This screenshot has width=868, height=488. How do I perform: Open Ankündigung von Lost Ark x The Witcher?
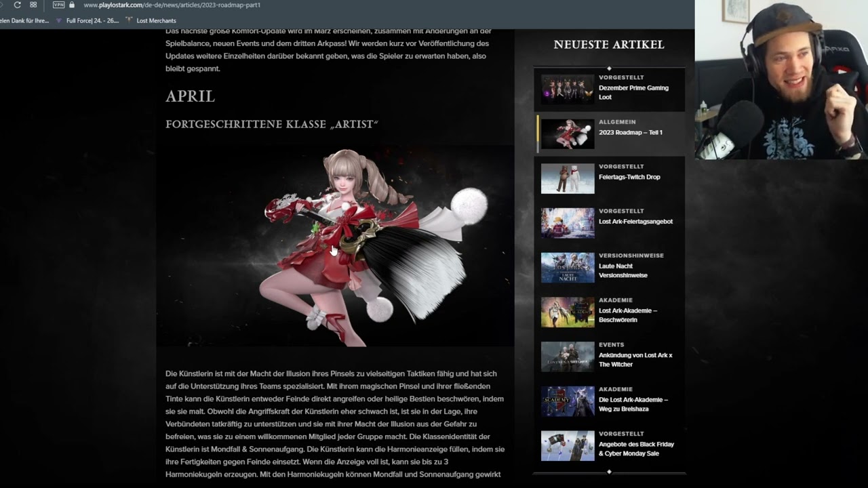point(635,360)
